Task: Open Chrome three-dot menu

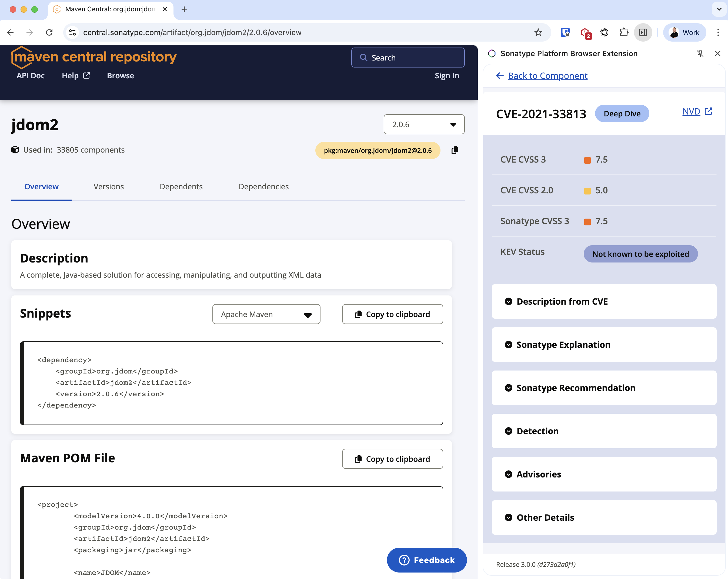Action: [718, 32]
